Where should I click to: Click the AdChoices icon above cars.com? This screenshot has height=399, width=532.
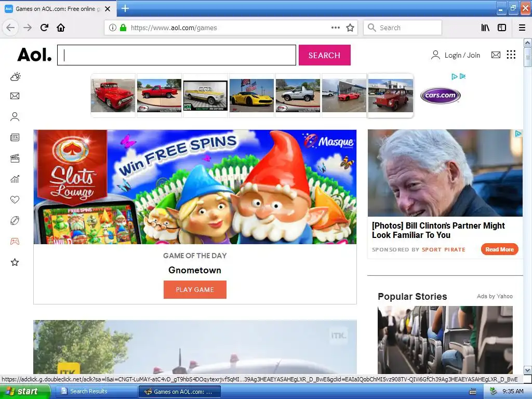pos(454,77)
